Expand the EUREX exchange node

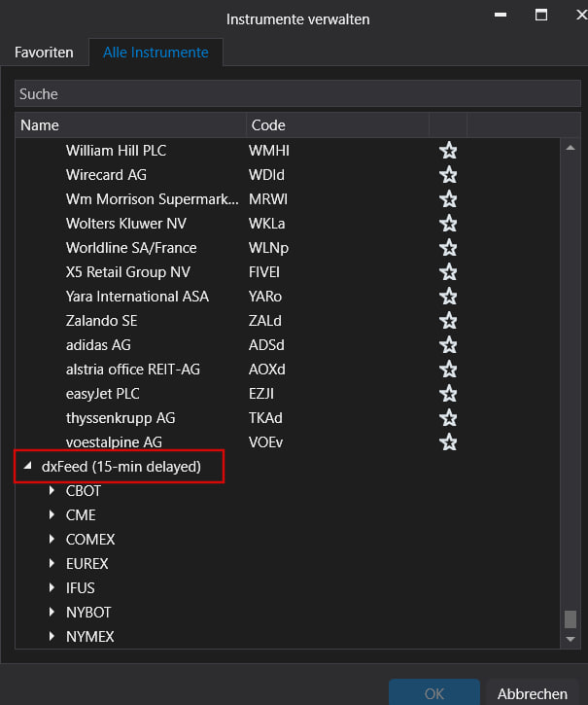52,563
